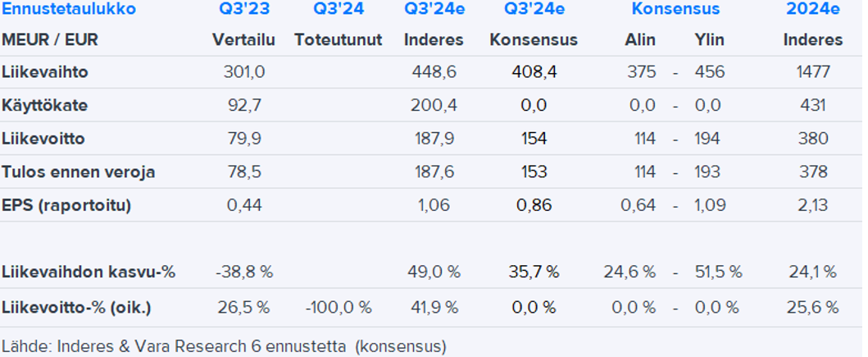Click the Lähde source footnote text
Screen dimensions: 868x357
pos(224,346)
